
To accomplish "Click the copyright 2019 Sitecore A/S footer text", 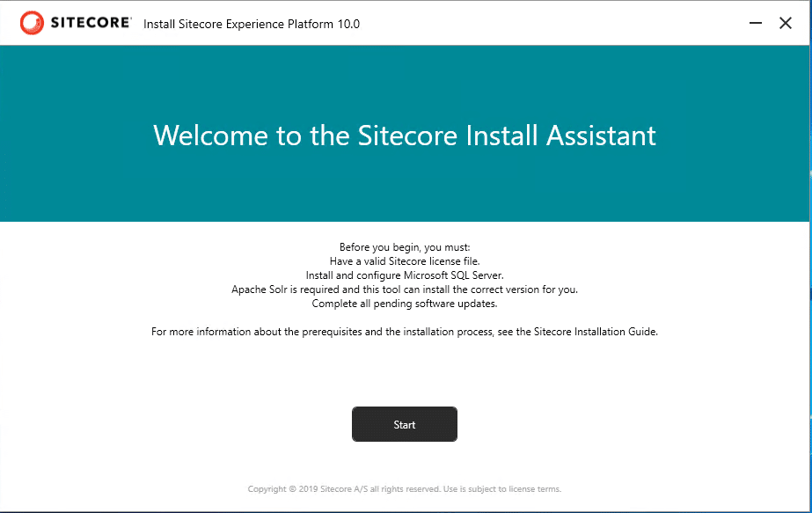I will [405, 488].
